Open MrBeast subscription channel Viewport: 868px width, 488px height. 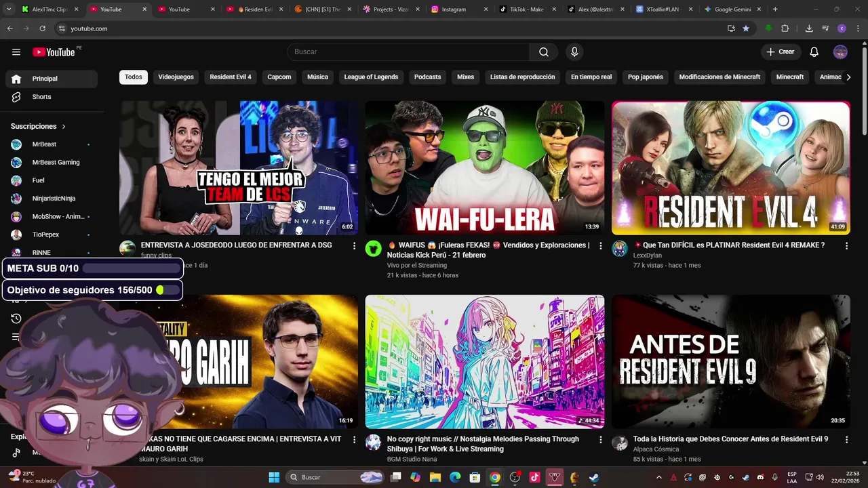pyautogui.click(x=52, y=144)
